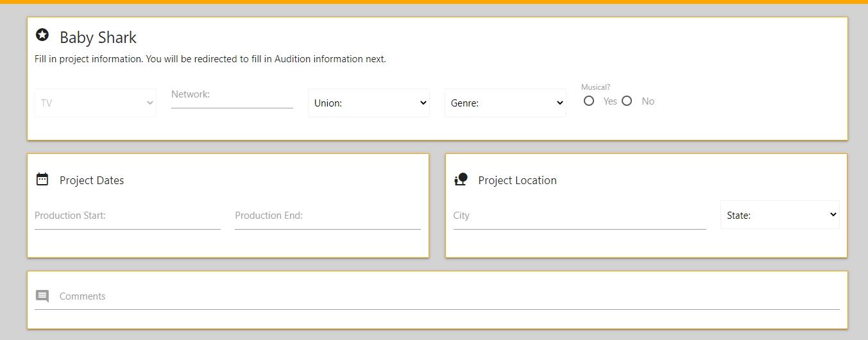868x340 pixels.
Task: Click the comment bubble icon
Action: 42,296
